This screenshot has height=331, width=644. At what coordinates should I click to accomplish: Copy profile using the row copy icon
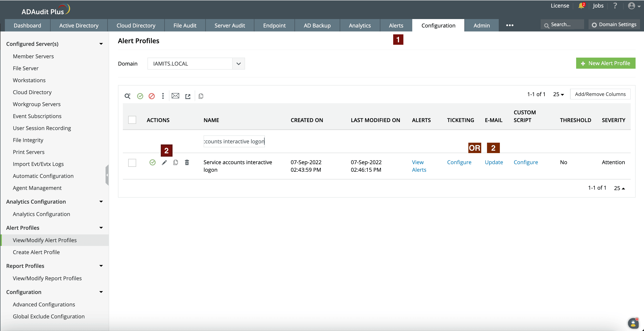tap(175, 163)
